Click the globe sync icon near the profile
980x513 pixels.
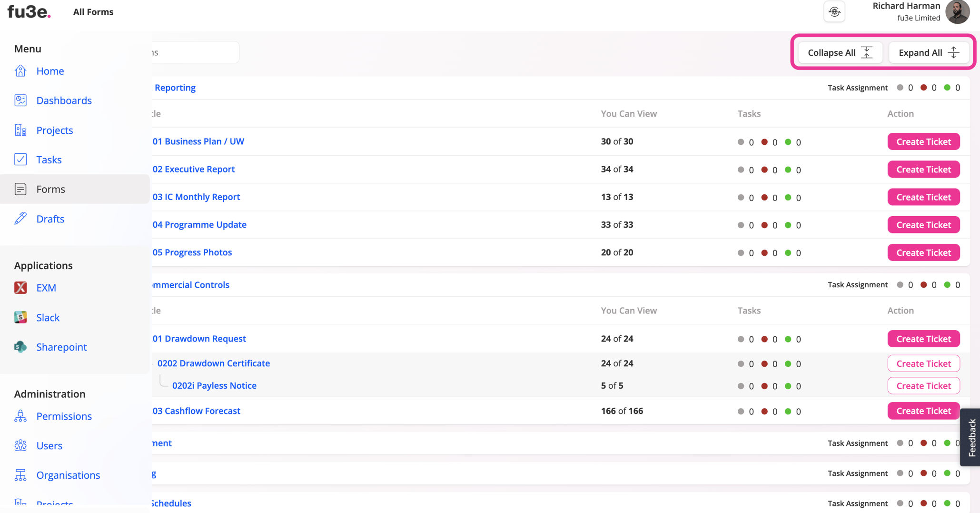[834, 11]
